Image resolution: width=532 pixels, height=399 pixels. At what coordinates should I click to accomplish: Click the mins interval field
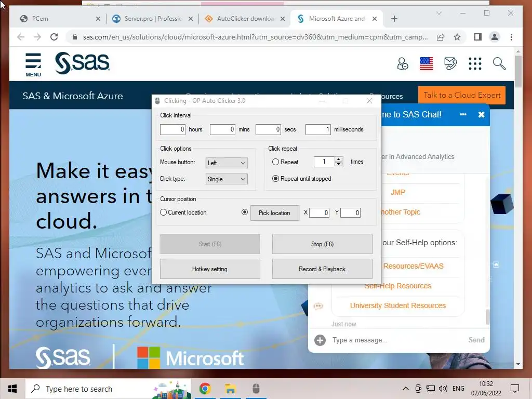pyautogui.click(x=222, y=129)
